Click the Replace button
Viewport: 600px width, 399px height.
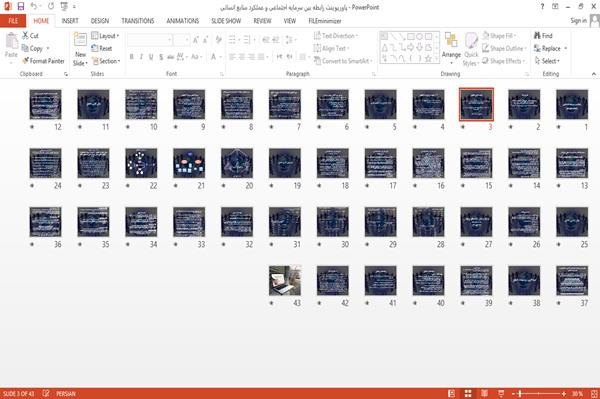550,48
